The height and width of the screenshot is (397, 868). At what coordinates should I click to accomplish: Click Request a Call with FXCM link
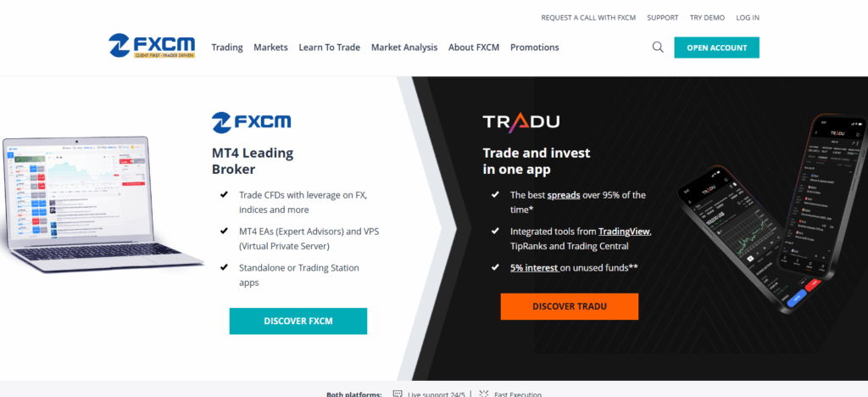click(x=588, y=18)
